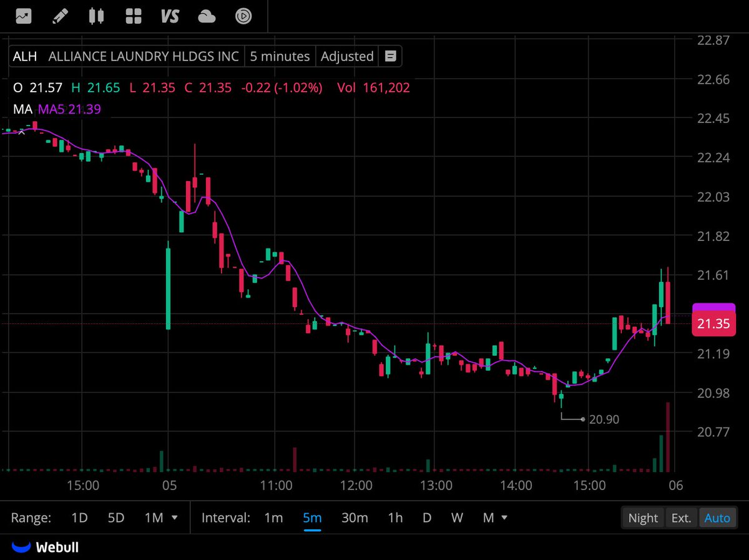
Task: Click the red 21.35 current price tag
Action: coord(715,323)
